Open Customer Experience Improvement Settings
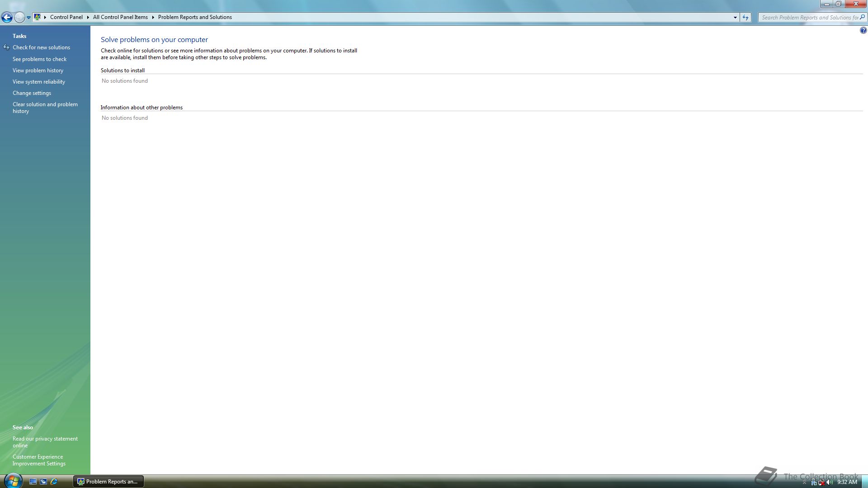Screen dimensions: 868x488 [39, 460]
